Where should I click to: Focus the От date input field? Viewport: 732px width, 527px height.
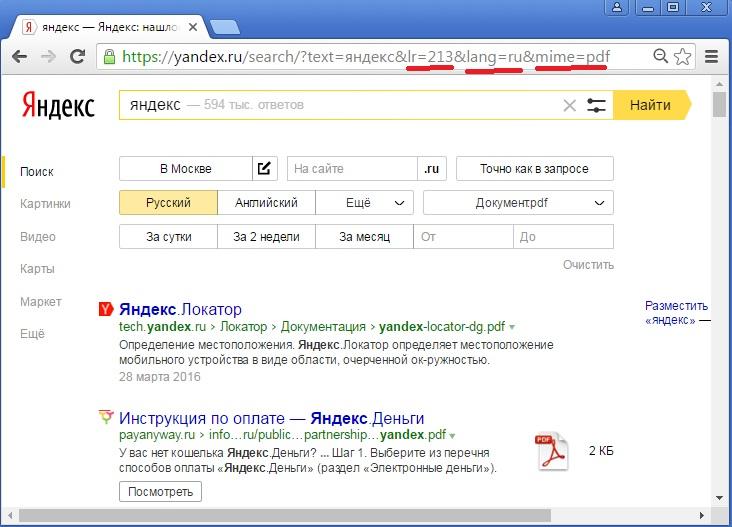(463, 237)
